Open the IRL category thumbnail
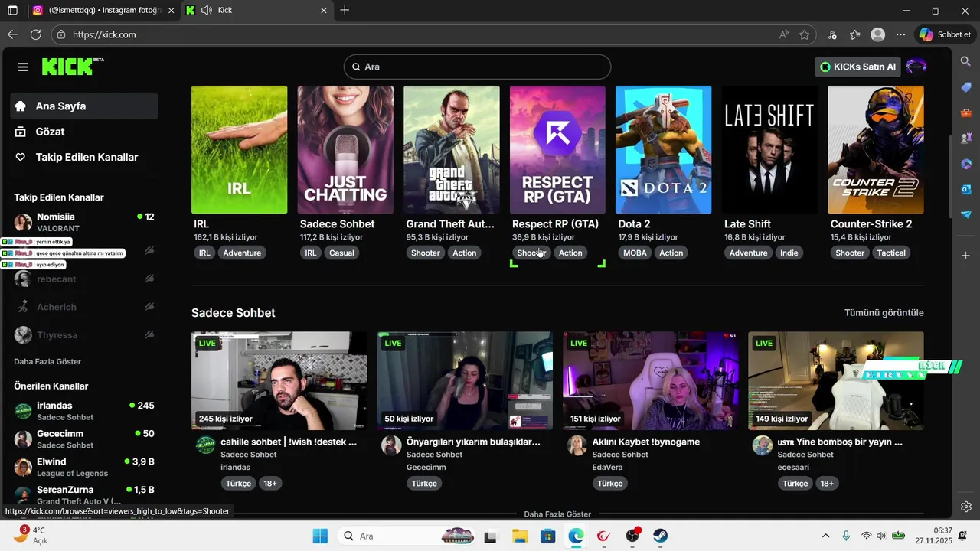The height and width of the screenshot is (551, 980). (x=239, y=149)
